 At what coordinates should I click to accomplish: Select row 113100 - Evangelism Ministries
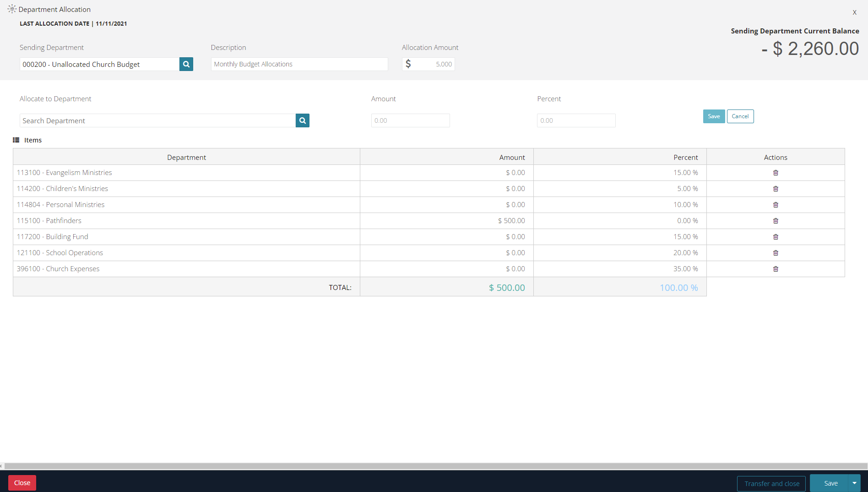coord(429,173)
